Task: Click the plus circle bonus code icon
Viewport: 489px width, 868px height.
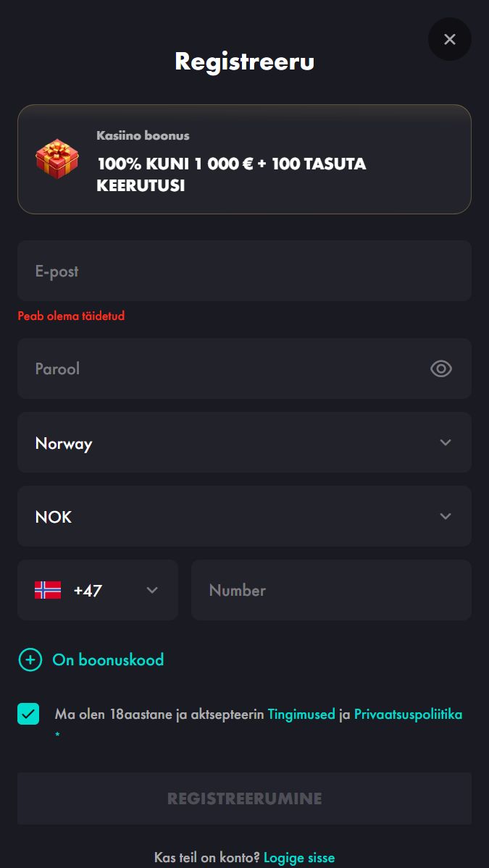Action: coord(30,660)
